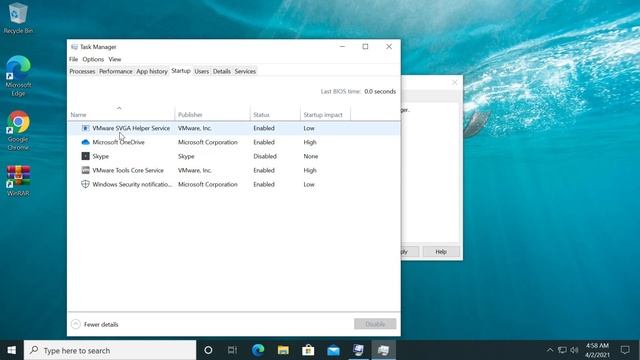
Task: Click 'Microsoft Corporation' publisher of OneDrive
Action: coord(207,142)
